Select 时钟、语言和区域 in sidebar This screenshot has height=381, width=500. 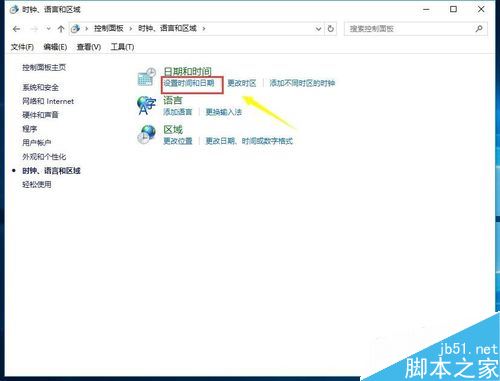[51, 171]
